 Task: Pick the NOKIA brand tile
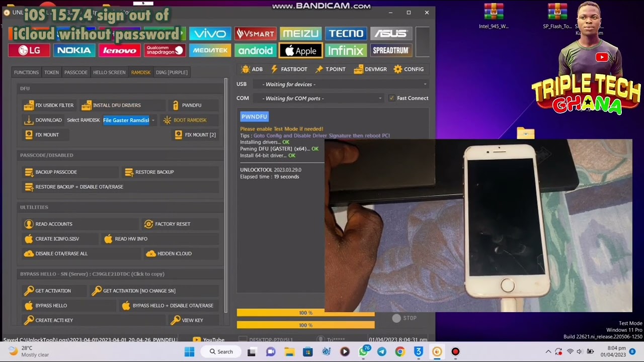pos(74,50)
